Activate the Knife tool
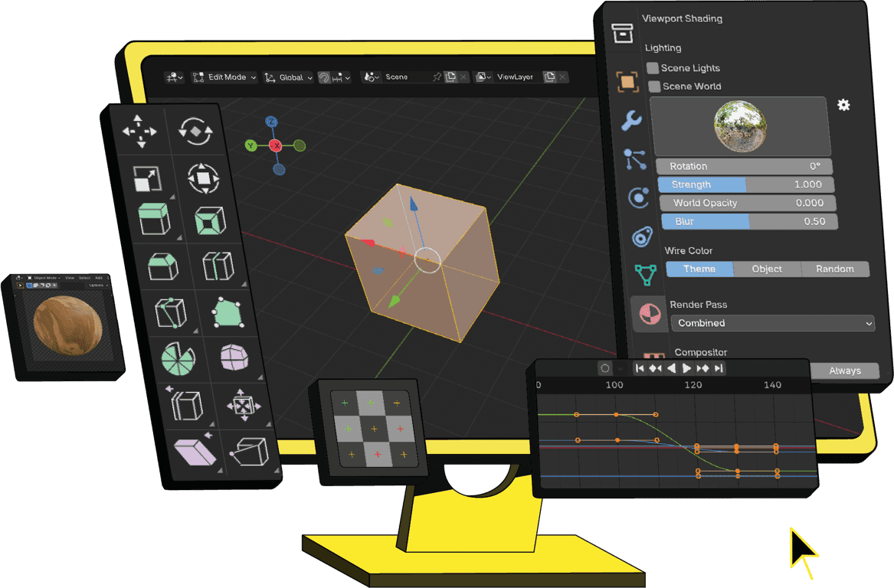Image resolution: width=894 pixels, height=588 pixels. (171, 312)
